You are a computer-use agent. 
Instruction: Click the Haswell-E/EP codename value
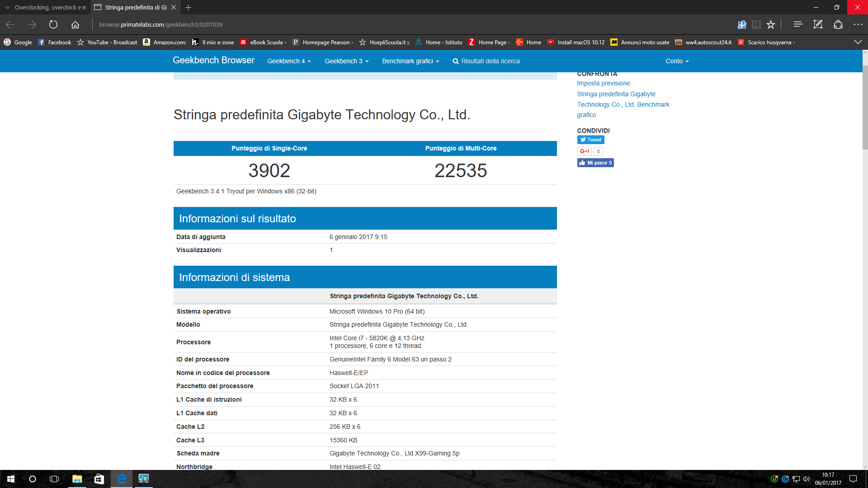point(349,373)
